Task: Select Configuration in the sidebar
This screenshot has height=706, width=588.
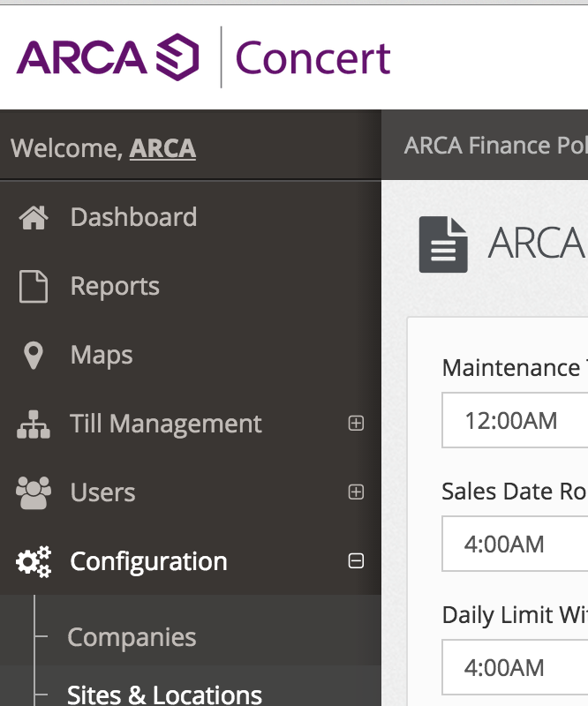Action: [148, 561]
